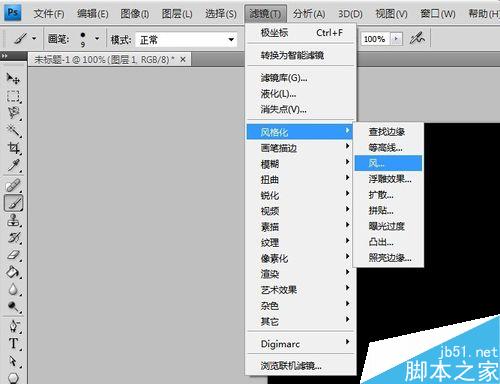Select the Eraser tool
Viewport: 500px width, 384px height.
[13, 255]
